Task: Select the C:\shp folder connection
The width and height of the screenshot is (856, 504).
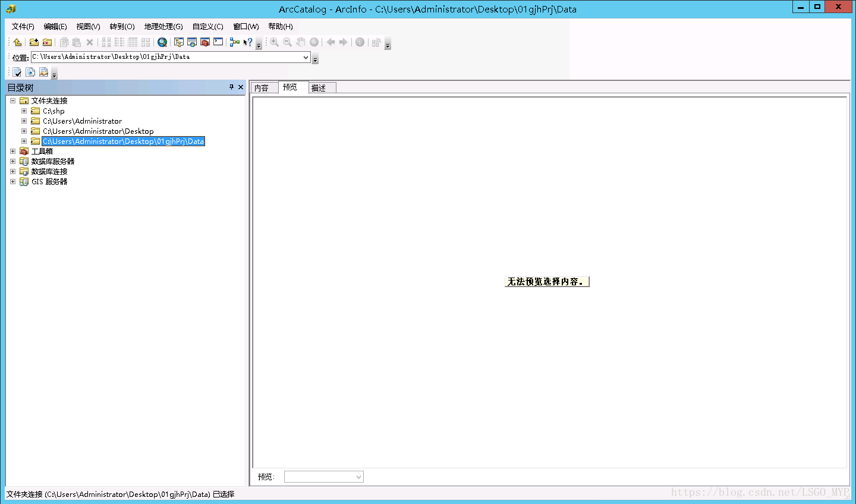Action: 53,111
